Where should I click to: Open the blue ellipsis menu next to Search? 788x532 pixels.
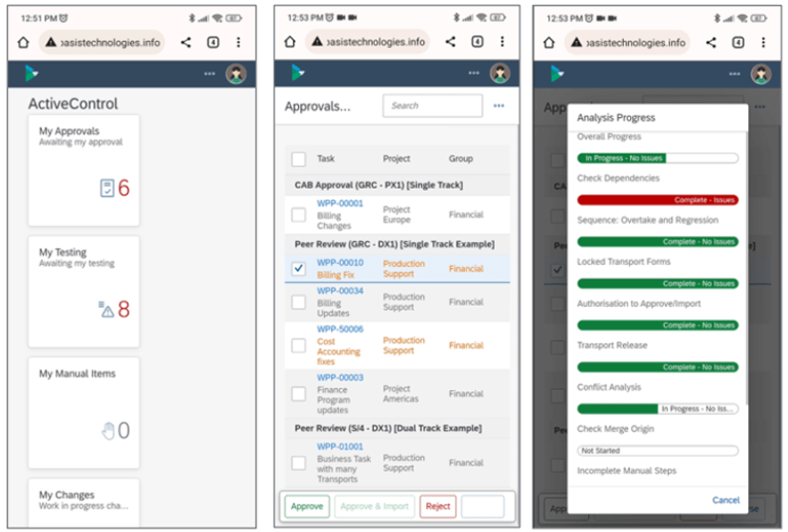click(499, 106)
